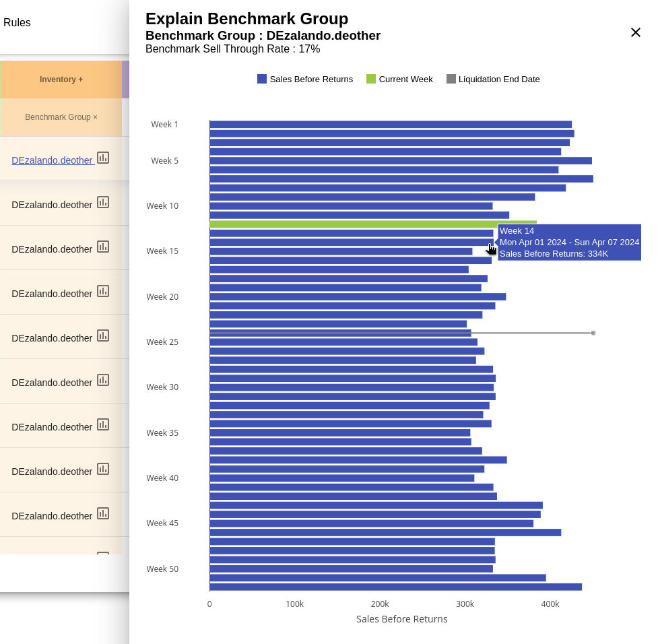The image size is (658, 644).
Task: Toggle the Current Week legend entry
Action: tap(399, 79)
